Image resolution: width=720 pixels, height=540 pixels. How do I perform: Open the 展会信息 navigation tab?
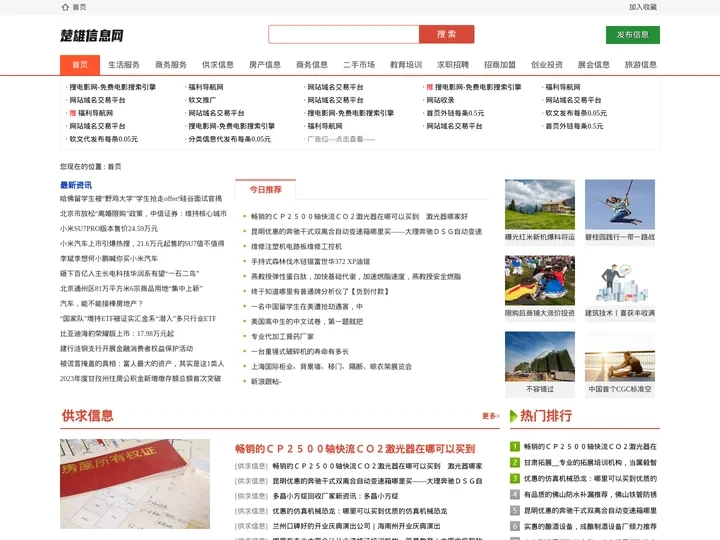click(x=594, y=65)
